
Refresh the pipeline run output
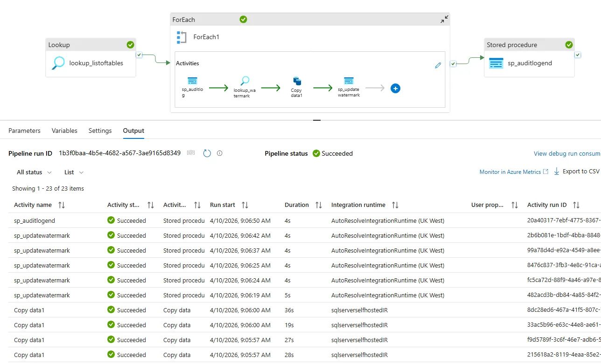pos(207,153)
